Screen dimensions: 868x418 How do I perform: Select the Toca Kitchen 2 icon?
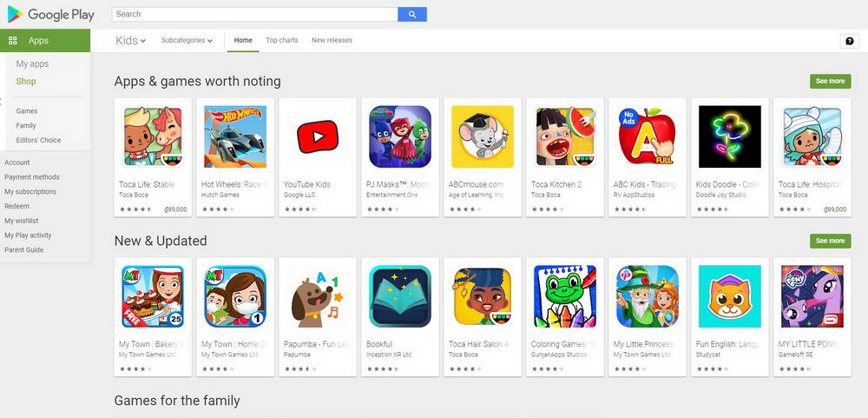pos(565,137)
